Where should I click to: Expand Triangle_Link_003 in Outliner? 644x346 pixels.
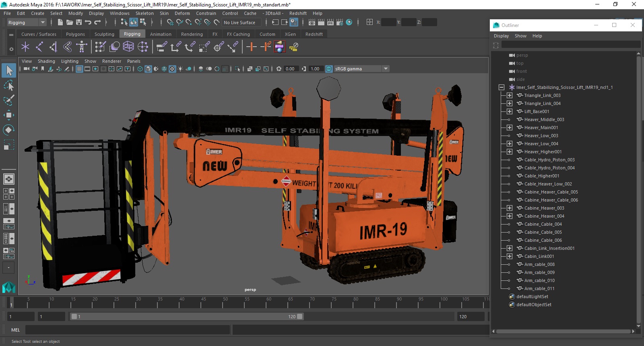pos(510,95)
